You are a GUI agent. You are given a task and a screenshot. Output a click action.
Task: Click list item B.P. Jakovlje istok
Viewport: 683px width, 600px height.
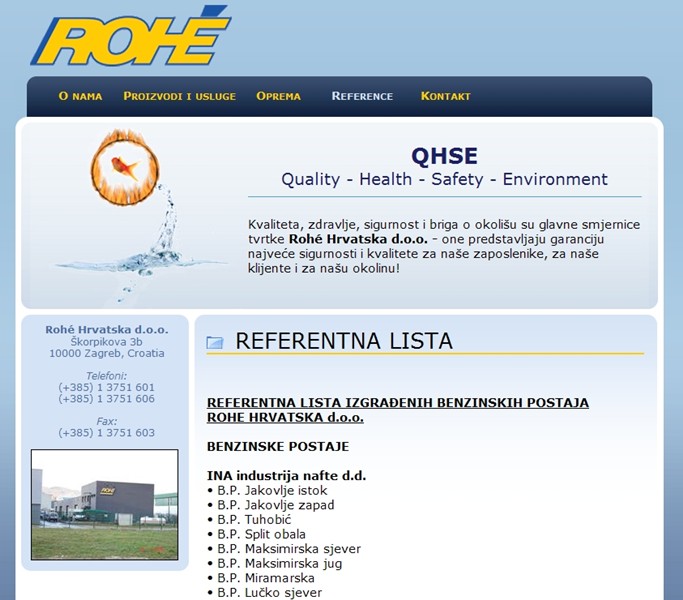(x=267, y=491)
